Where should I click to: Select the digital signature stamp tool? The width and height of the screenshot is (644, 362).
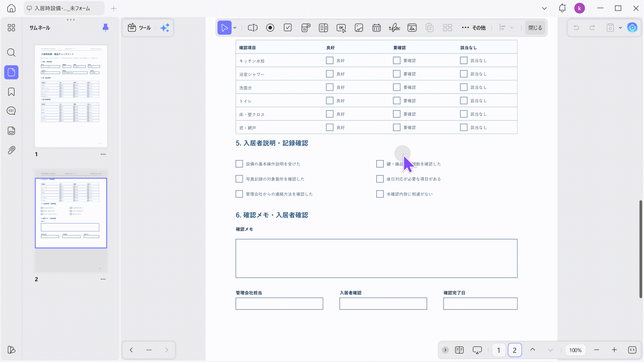[x=412, y=28]
